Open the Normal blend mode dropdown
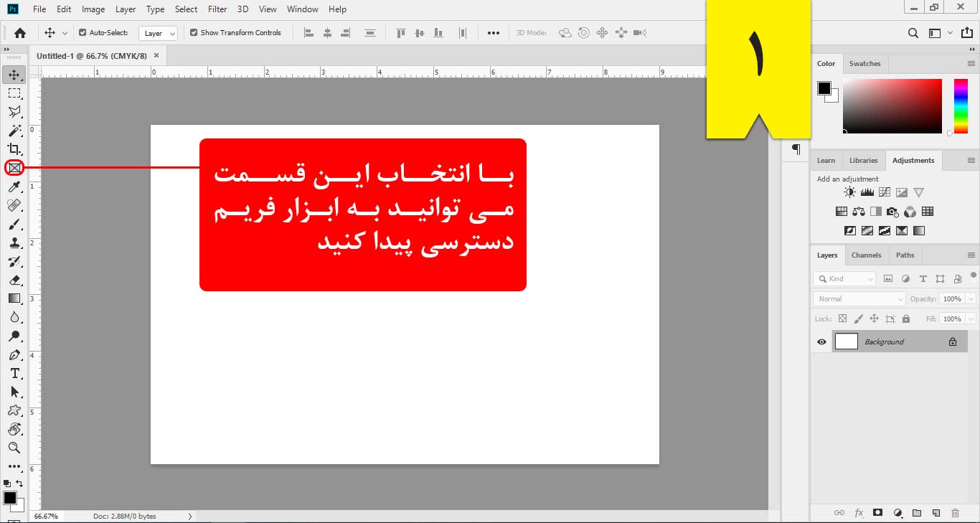Image resolution: width=980 pixels, height=523 pixels. click(859, 298)
